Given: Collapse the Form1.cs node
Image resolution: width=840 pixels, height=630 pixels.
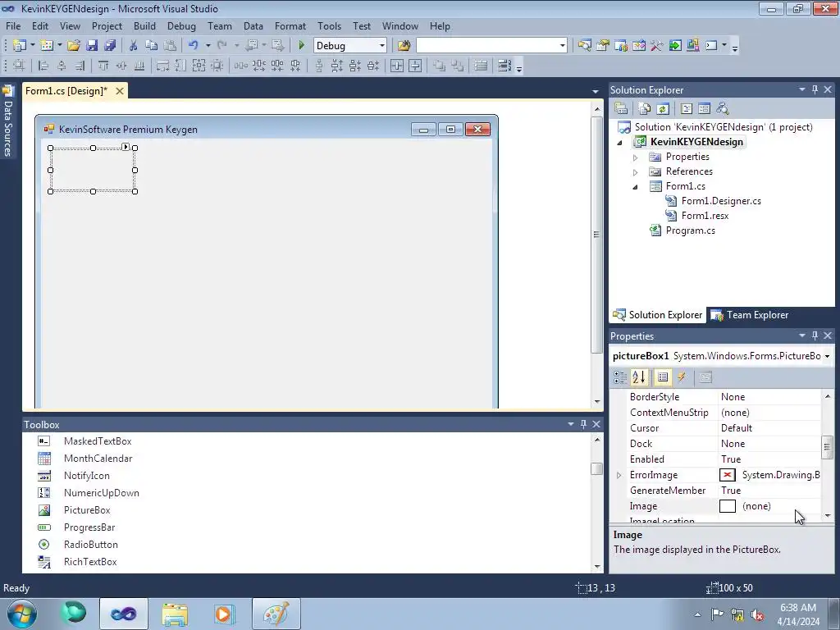Looking at the screenshot, I should click(x=636, y=187).
